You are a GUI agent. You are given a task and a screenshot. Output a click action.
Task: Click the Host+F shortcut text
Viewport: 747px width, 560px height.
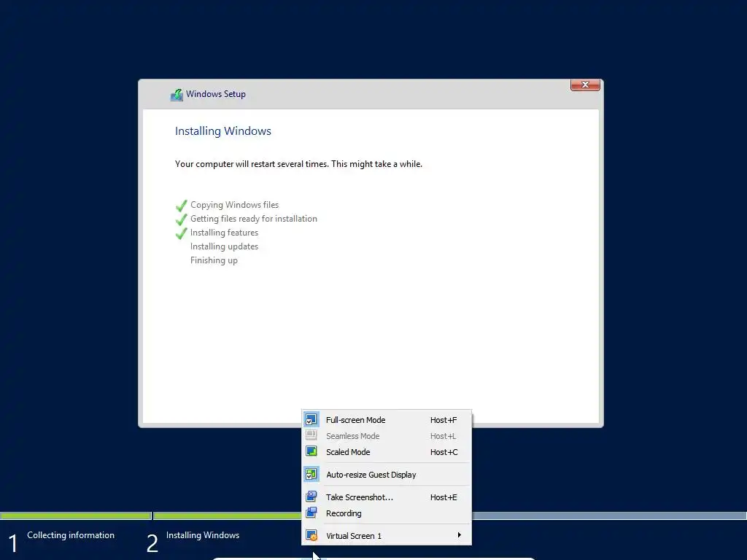[443, 420]
